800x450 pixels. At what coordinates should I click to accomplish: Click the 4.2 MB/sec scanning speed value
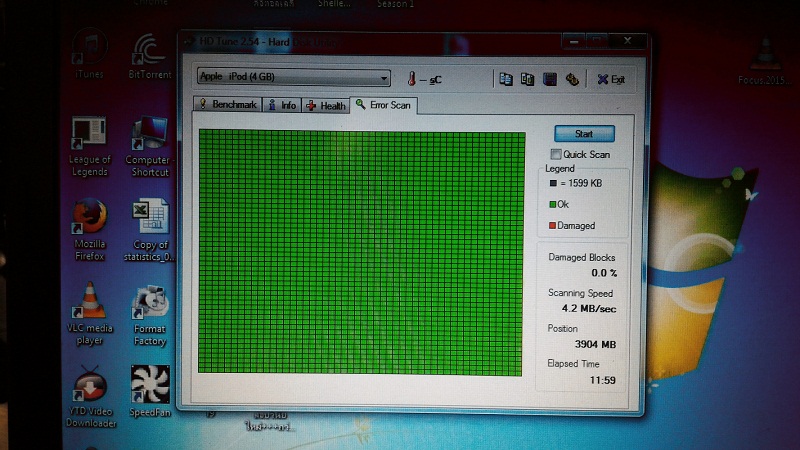point(589,309)
